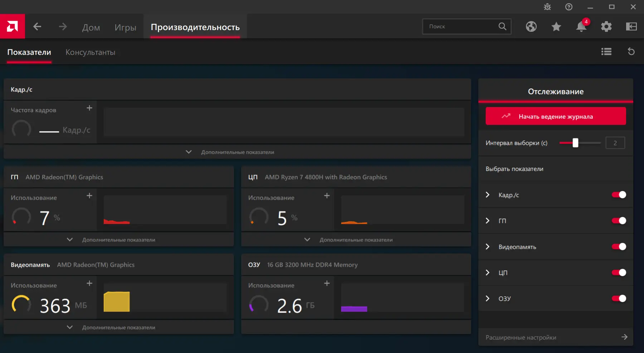644x353 pixels.
Task: Open the web browser globe icon
Action: pos(531,26)
